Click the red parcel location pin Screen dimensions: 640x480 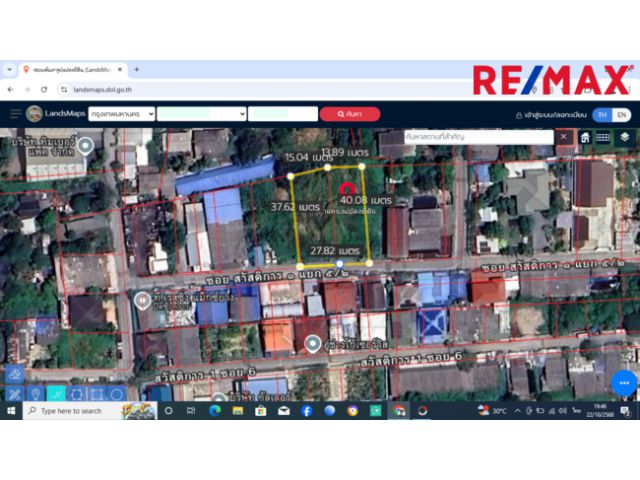(x=347, y=188)
